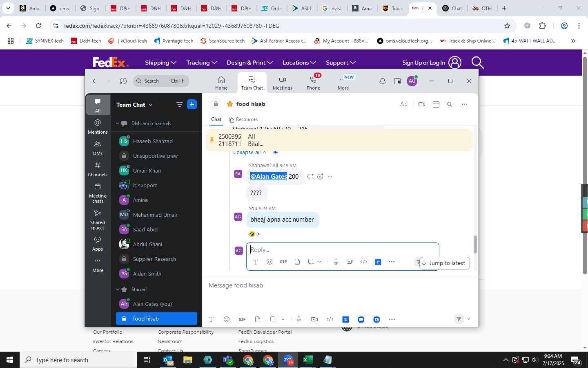Select the Chat tab in food hisab
The image size is (588, 368).
pyautogui.click(x=216, y=119)
